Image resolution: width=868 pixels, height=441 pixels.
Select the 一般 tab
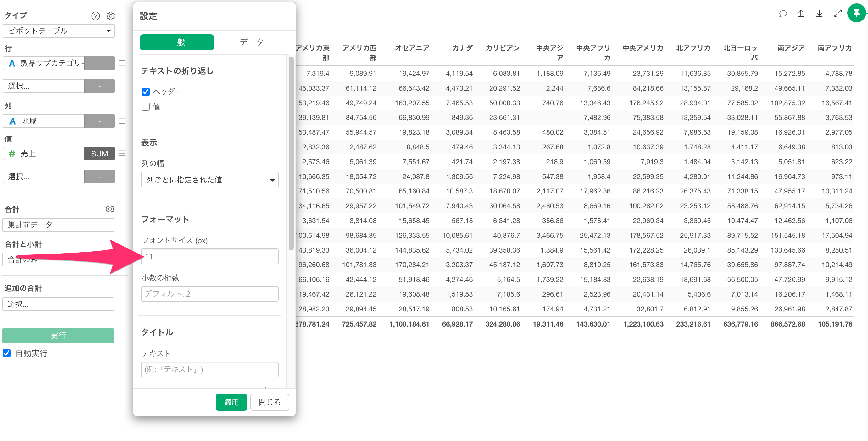[177, 42]
